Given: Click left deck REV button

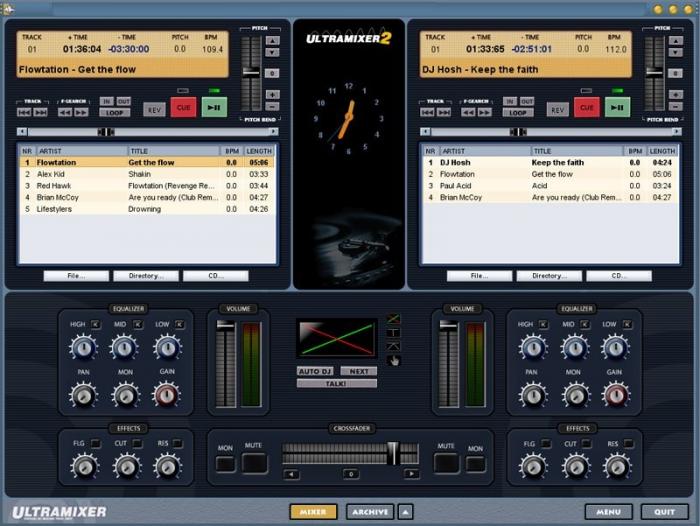Looking at the screenshot, I should [x=154, y=109].
